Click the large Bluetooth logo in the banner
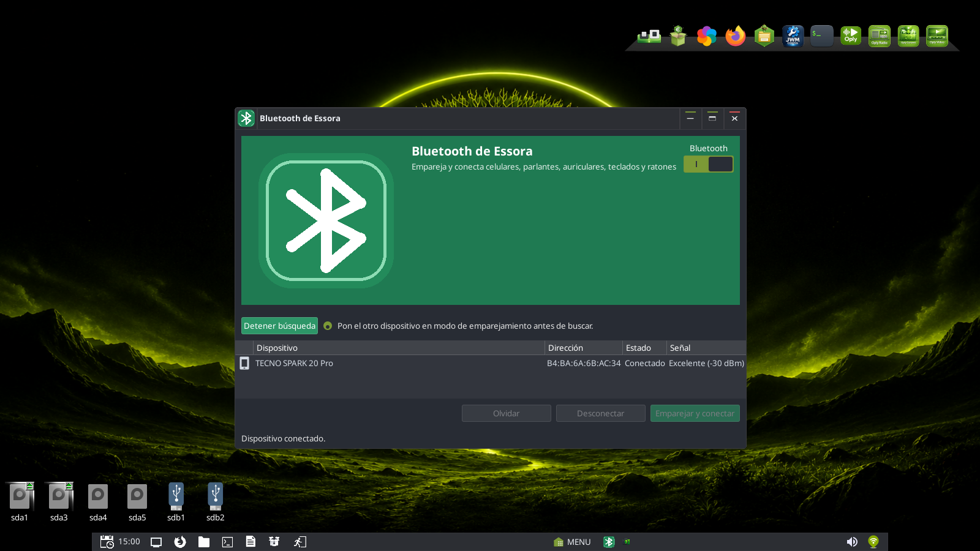This screenshot has width=980, height=551. tap(326, 220)
